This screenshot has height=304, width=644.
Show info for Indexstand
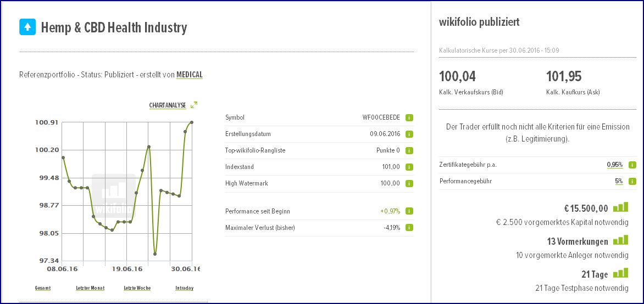tap(409, 167)
